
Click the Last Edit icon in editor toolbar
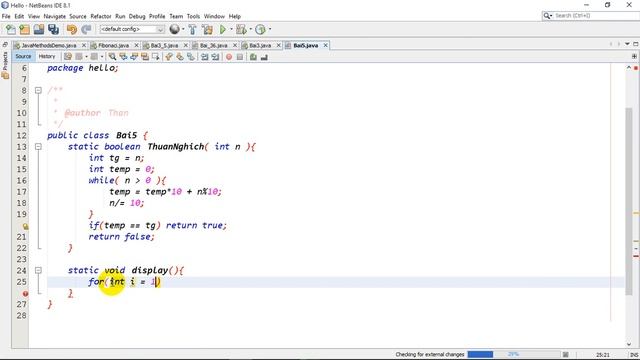(x=68, y=57)
